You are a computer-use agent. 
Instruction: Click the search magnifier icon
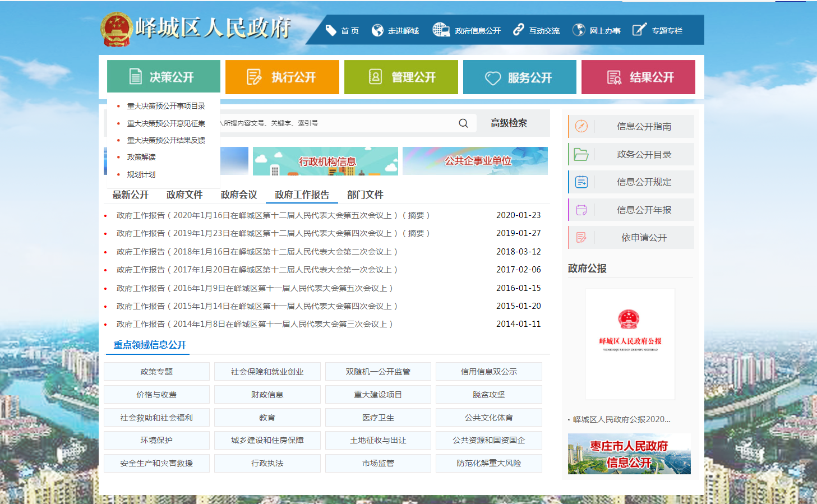(463, 123)
